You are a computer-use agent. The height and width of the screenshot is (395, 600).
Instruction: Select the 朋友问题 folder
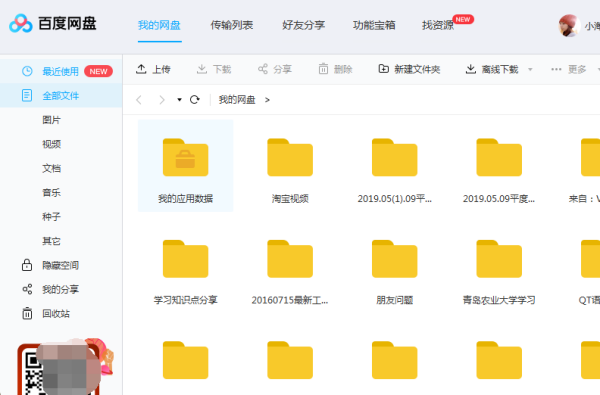pos(395,272)
